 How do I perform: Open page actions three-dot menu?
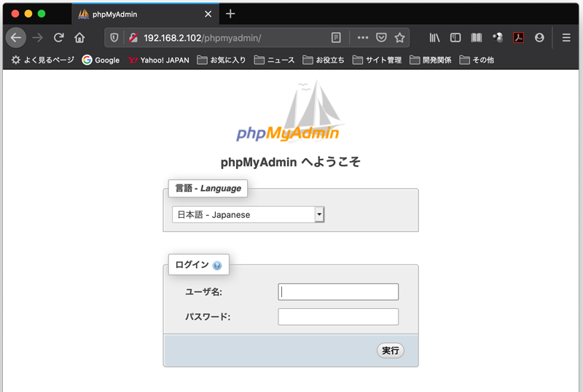[362, 38]
